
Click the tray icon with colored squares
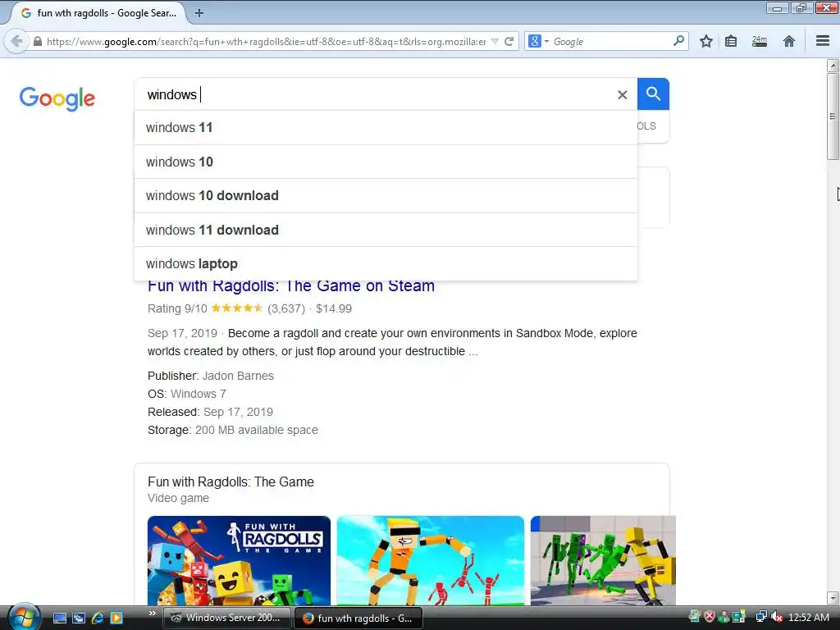click(x=739, y=617)
